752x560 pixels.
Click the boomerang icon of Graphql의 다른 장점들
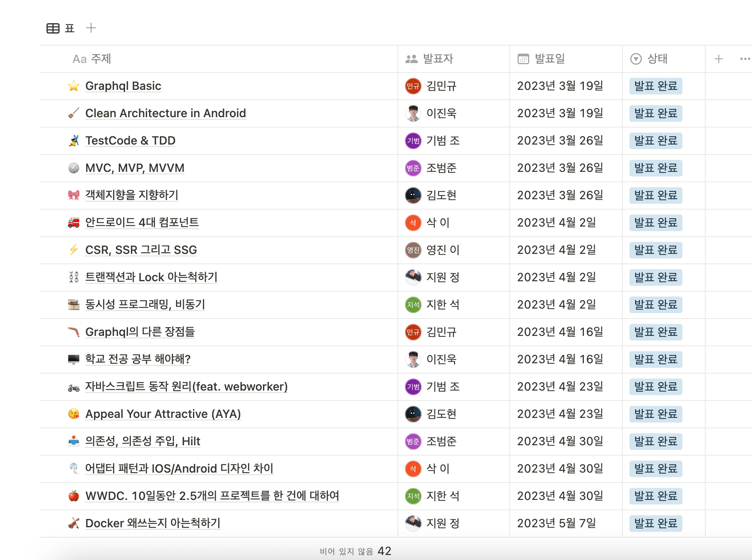pos(74,332)
